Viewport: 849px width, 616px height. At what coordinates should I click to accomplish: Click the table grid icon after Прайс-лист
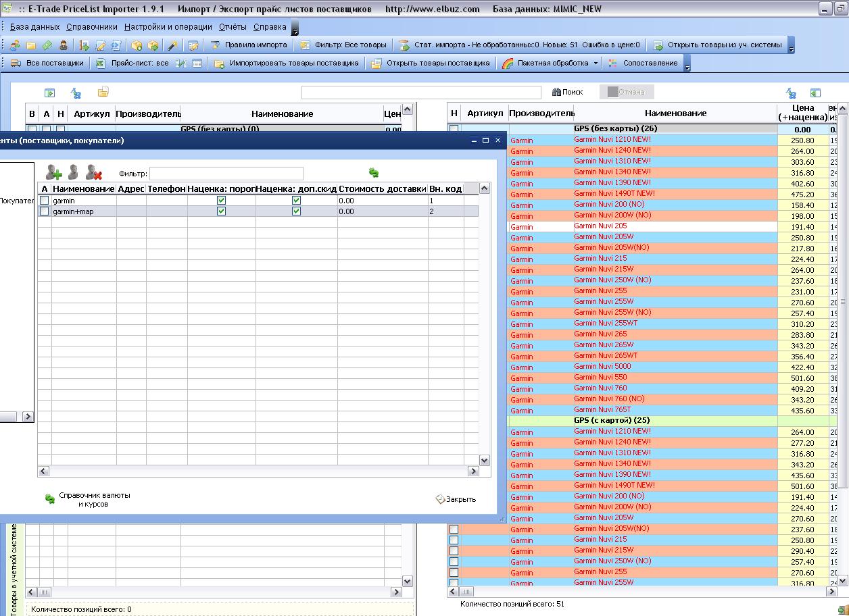point(197,63)
